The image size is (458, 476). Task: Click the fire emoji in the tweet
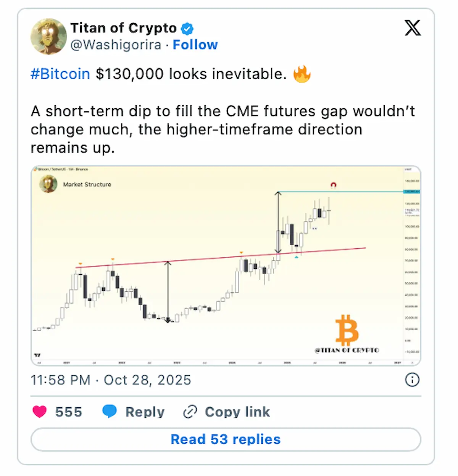pos(302,74)
